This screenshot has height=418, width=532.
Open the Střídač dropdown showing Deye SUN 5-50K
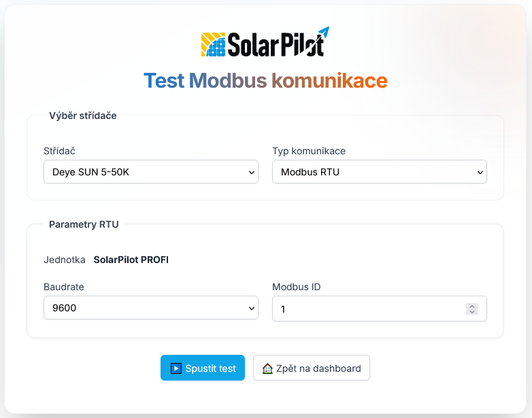click(x=150, y=172)
